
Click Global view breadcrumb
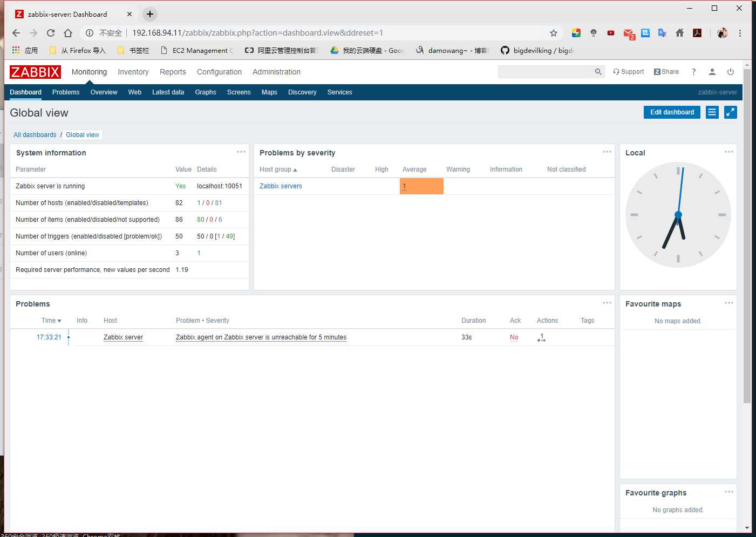coord(83,135)
